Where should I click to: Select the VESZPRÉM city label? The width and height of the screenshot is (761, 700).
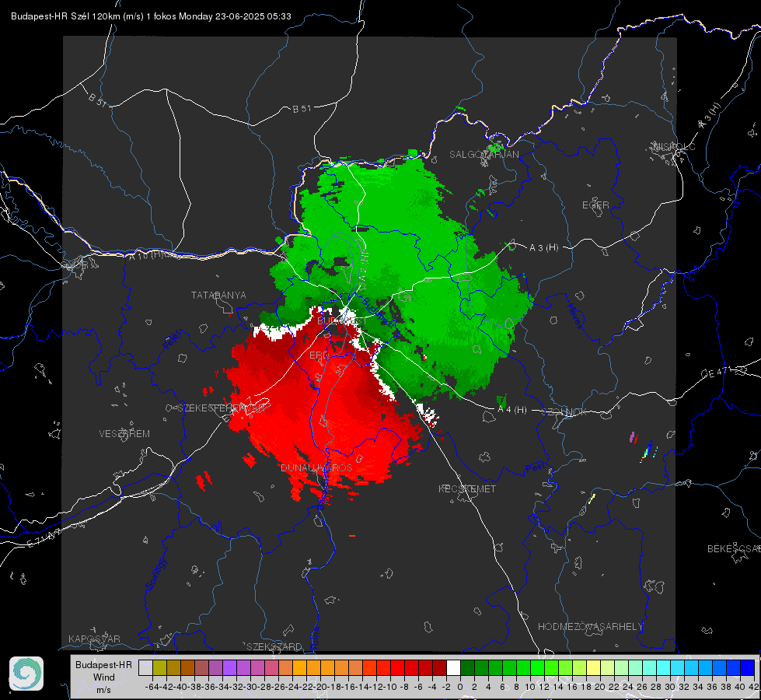pos(124,433)
